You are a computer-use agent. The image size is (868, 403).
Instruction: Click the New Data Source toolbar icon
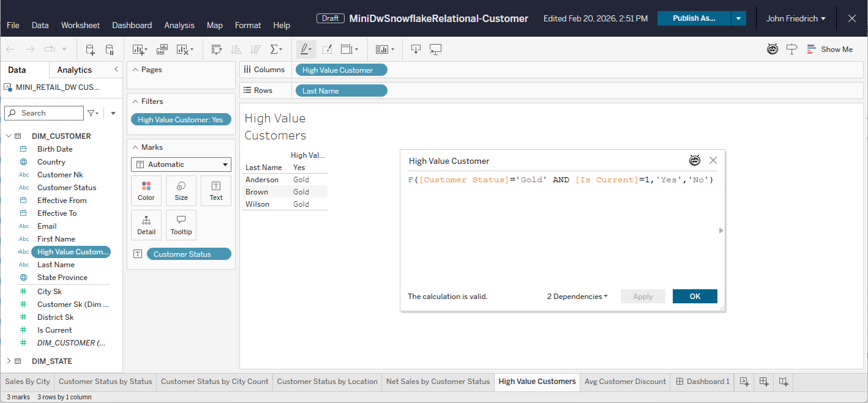(90, 50)
